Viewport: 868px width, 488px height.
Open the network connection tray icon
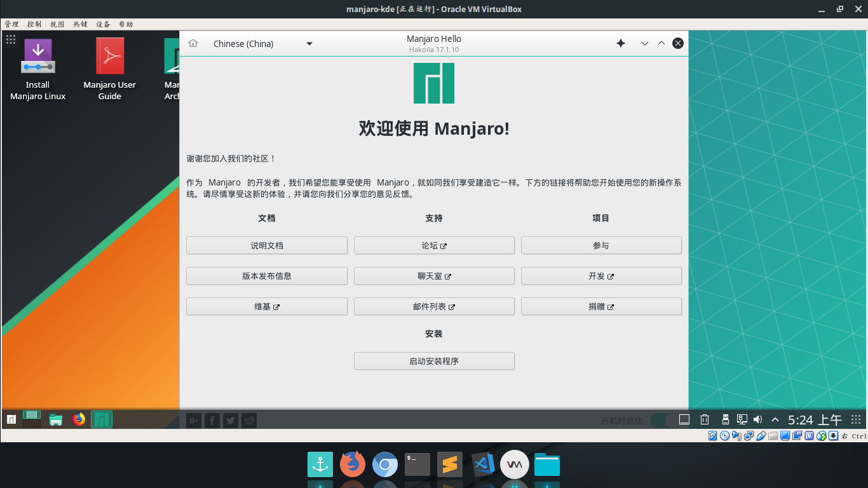(x=742, y=419)
